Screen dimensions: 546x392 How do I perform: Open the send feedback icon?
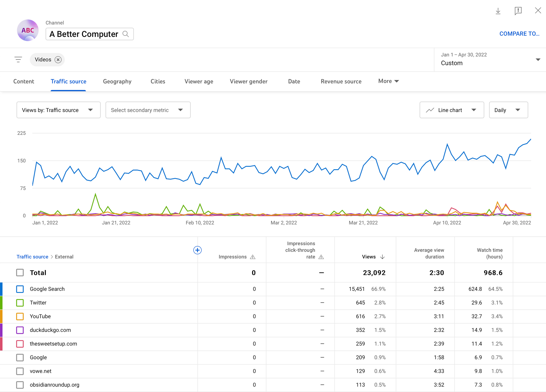point(518,11)
